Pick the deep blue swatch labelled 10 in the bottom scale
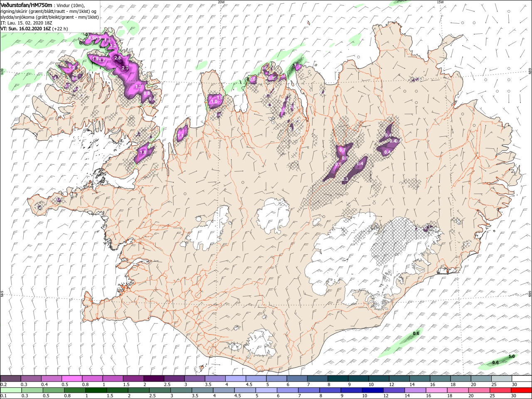 [x=372, y=390]
